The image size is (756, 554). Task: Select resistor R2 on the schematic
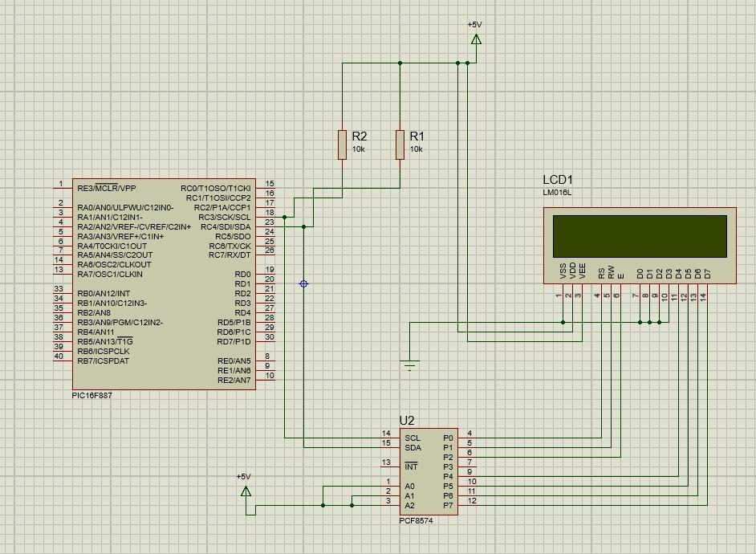pyautogui.click(x=343, y=145)
